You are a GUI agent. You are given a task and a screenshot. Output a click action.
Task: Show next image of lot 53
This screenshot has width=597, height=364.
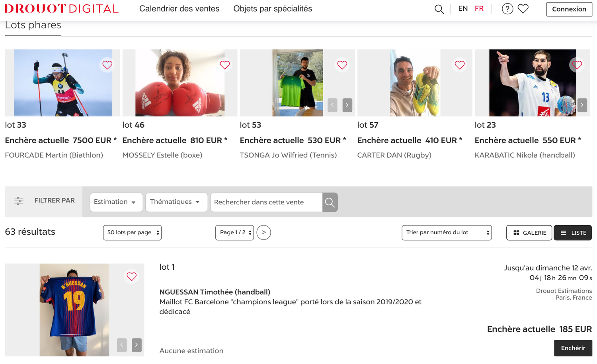tap(347, 105)
